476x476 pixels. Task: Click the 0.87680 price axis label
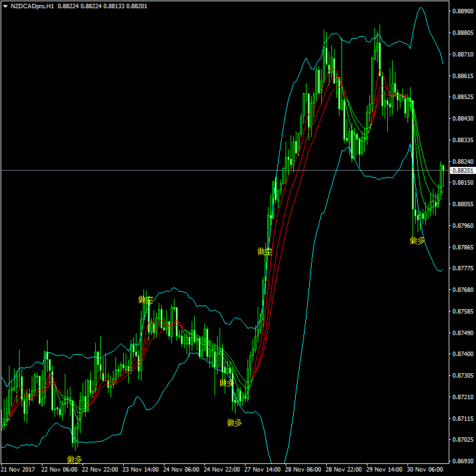coord(463,289)
